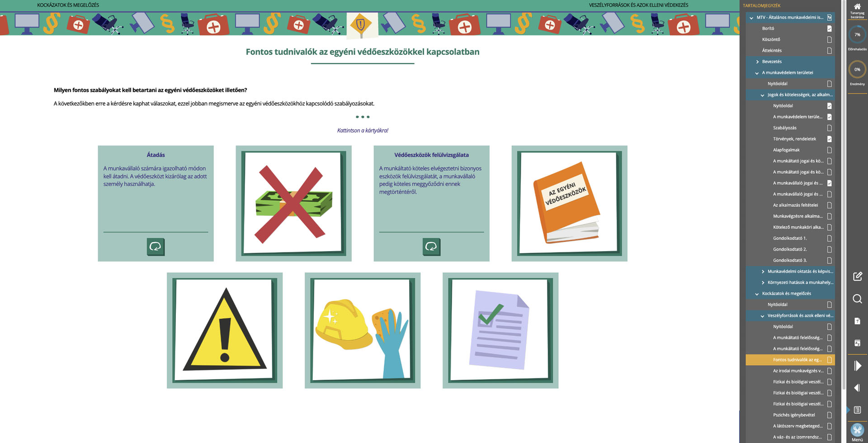This screenshot has height=443, width=868.
Task: Open the Pszichés igénybevétel page
Action: click(x=794, y=415)
